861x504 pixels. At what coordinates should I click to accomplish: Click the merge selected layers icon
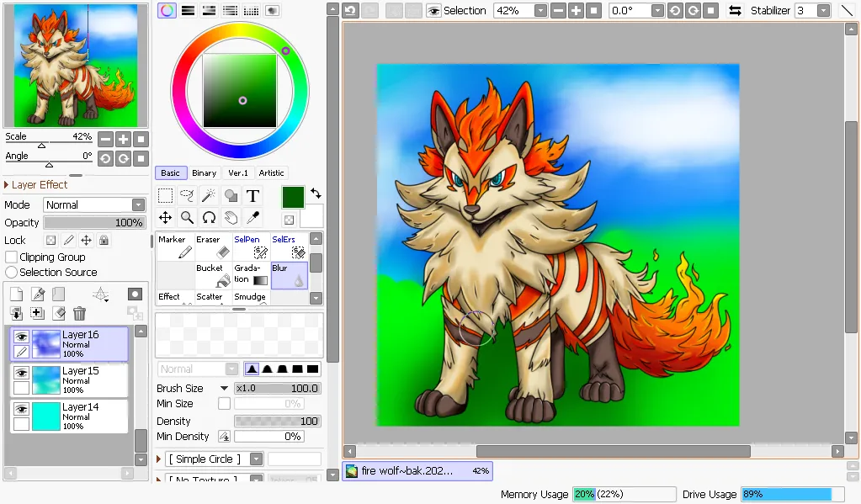coord(37,313)
